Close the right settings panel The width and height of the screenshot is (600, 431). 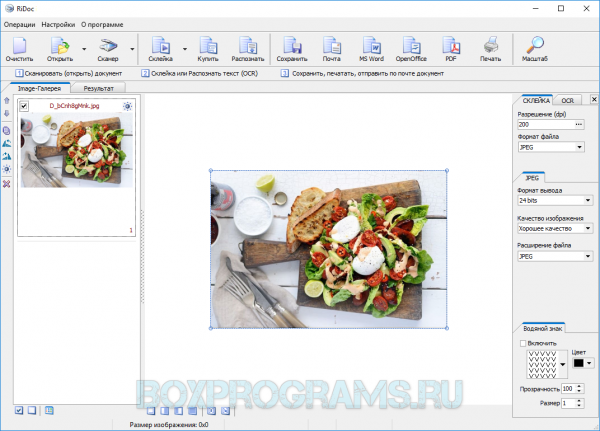(594, 100)
